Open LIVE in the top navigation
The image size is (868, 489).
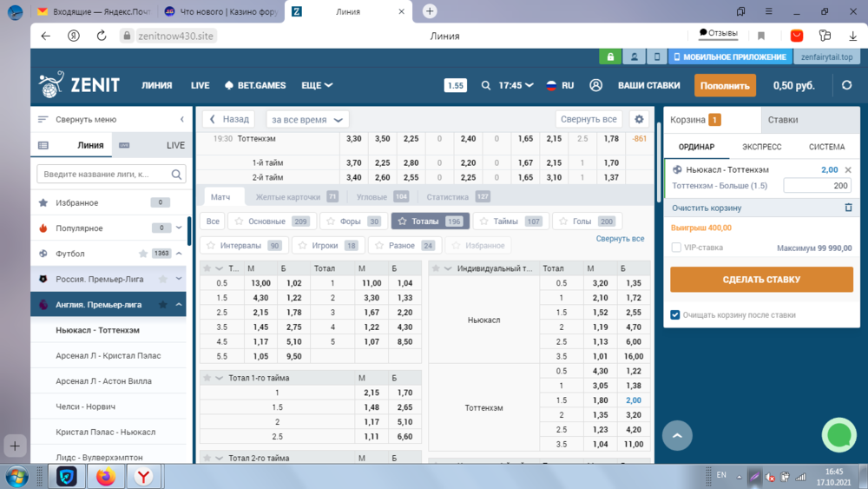(200, 85)
